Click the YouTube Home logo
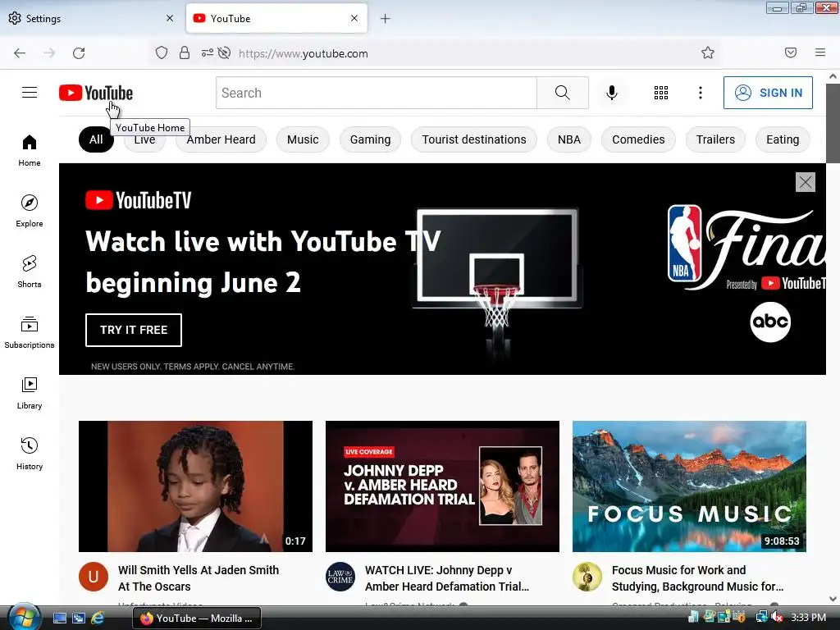 click(x=96, y=93)
